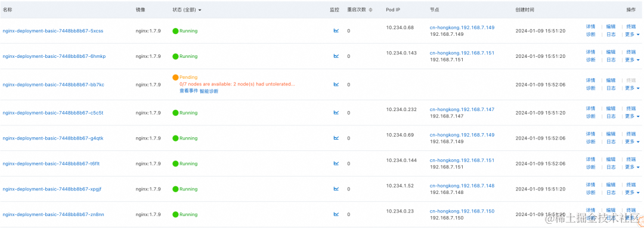Click 编辑 for pod xpgjf

611,185
